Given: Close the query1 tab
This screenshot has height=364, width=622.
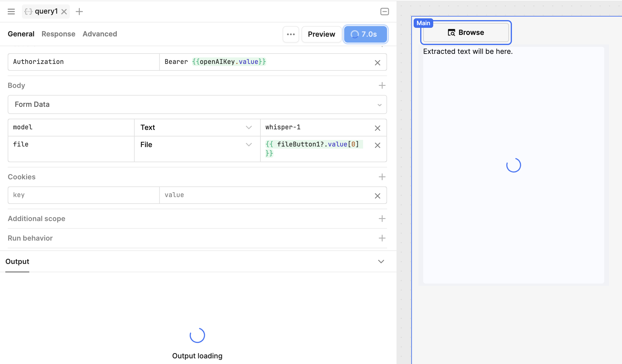Looking at the screenshot, I should [64, 12].
